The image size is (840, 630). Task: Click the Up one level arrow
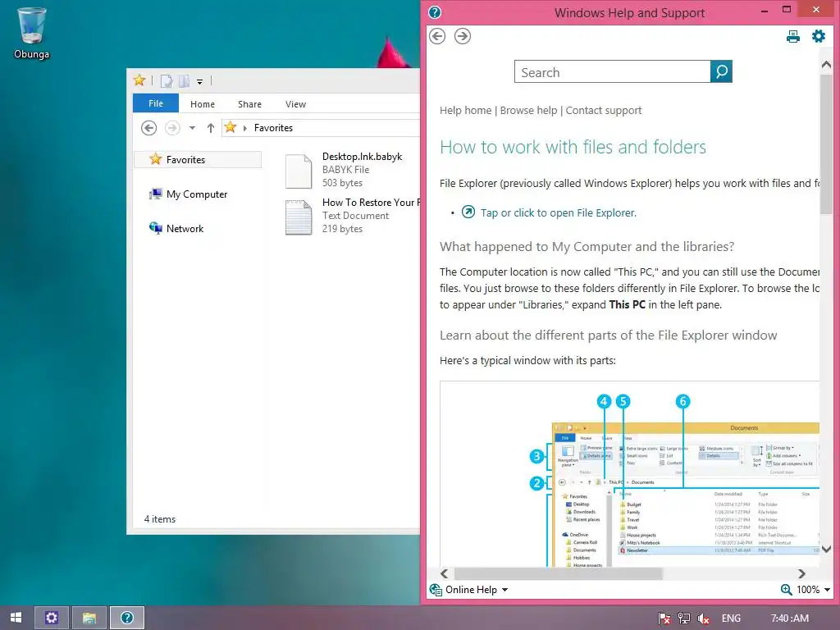[x=211, y=128]
